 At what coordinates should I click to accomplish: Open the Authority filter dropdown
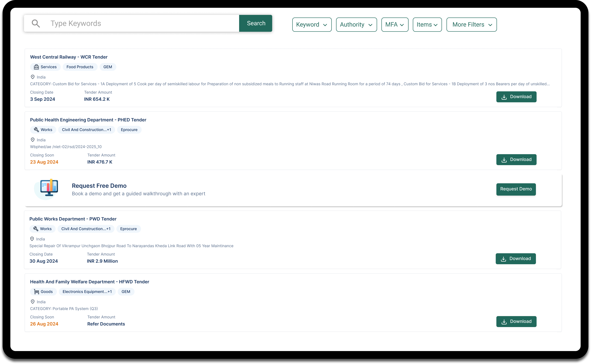pos(356,25)
